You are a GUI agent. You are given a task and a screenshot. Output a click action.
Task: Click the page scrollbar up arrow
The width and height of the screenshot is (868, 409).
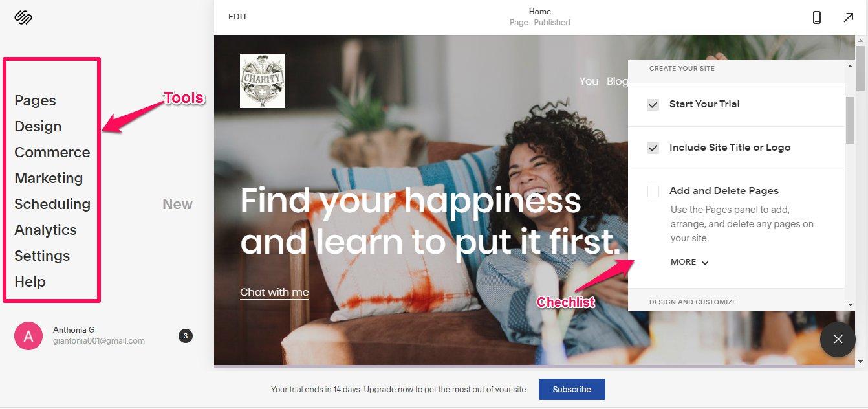pos(861,41)
